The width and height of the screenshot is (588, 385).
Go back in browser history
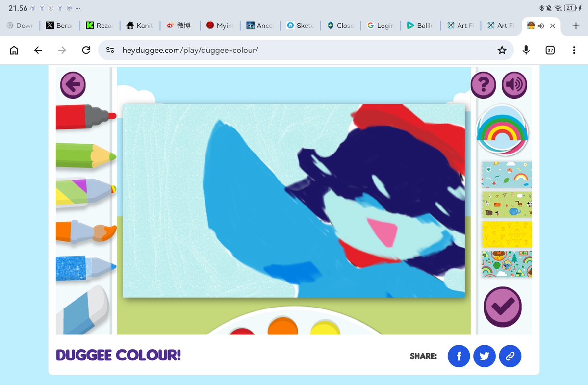tap(38, 50)
